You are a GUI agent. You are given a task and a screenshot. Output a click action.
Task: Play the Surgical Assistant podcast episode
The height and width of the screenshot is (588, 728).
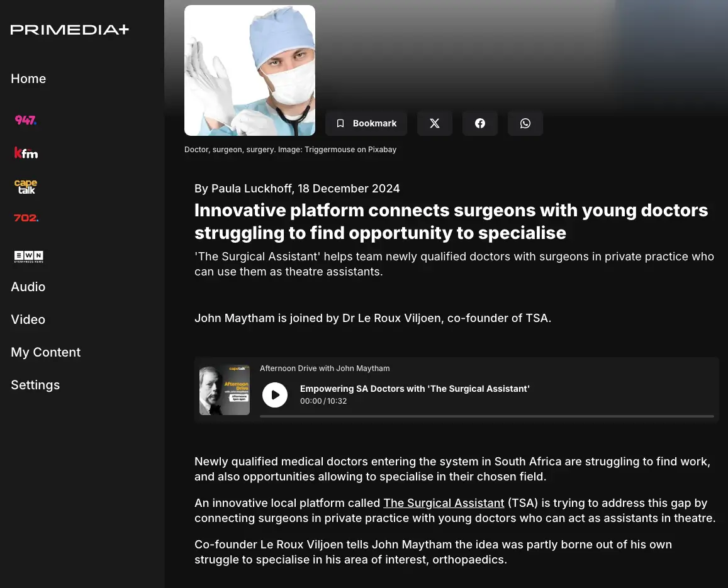275,395
